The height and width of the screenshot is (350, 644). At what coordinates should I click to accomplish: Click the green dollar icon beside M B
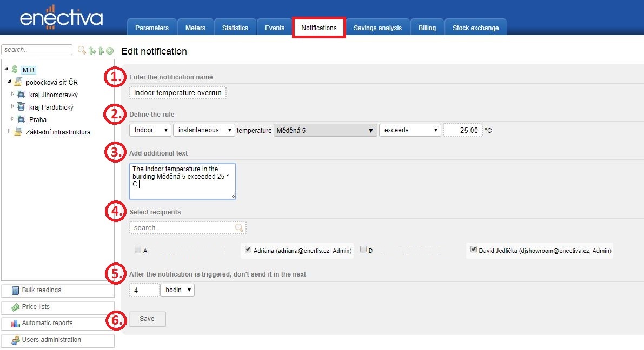(x=15, y=69)
